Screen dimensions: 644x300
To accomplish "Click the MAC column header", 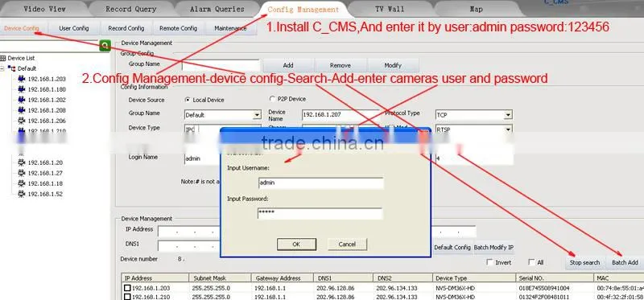I will click(x=619, y=277).
